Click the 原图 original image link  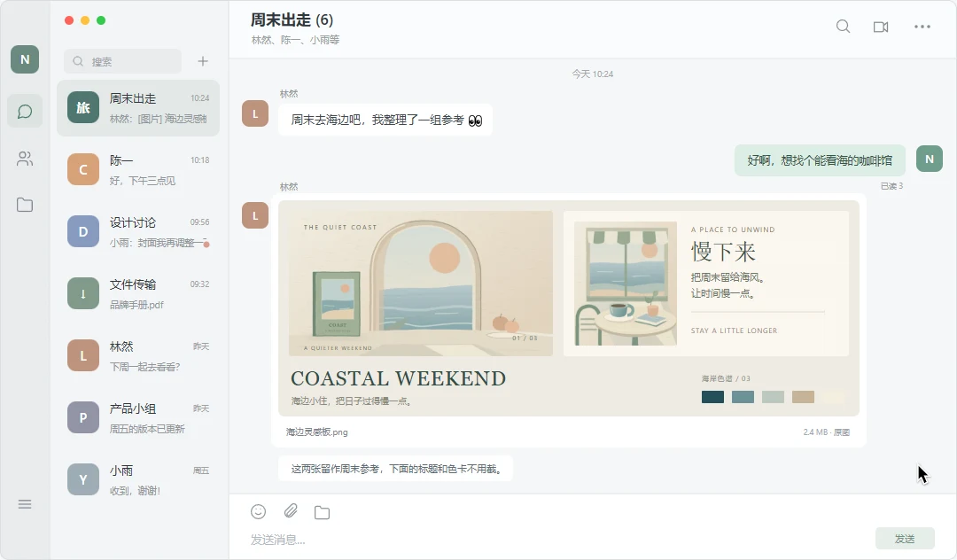pyautogui.click(x=842, y=432)
